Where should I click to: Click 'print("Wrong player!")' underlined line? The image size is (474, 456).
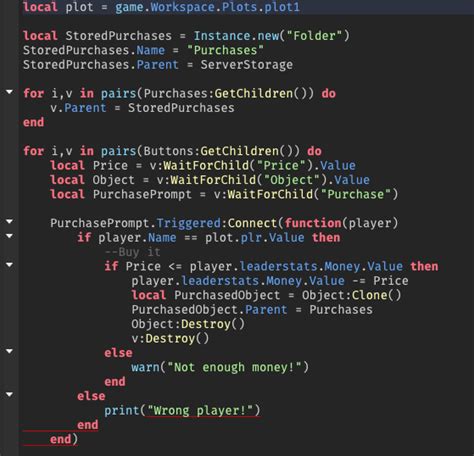click(182, 410)
